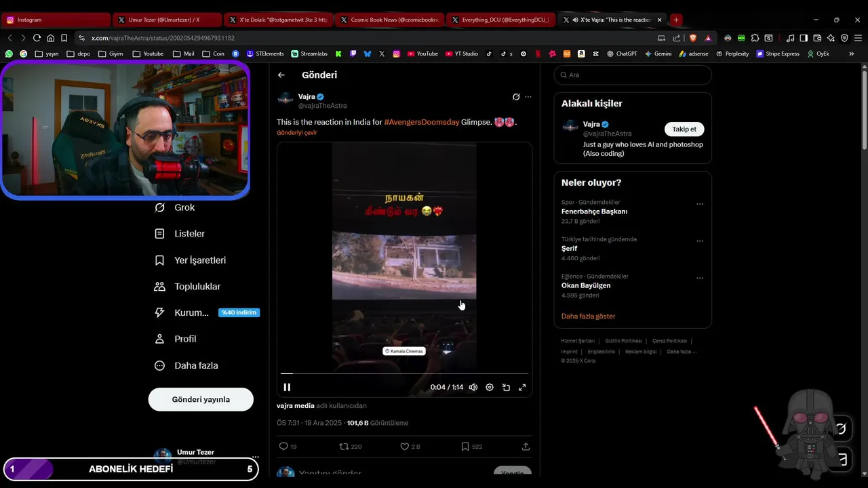868x488 pixels.
Task: Expand Daha fazla sidebar menu
Action: click(186, 365)
